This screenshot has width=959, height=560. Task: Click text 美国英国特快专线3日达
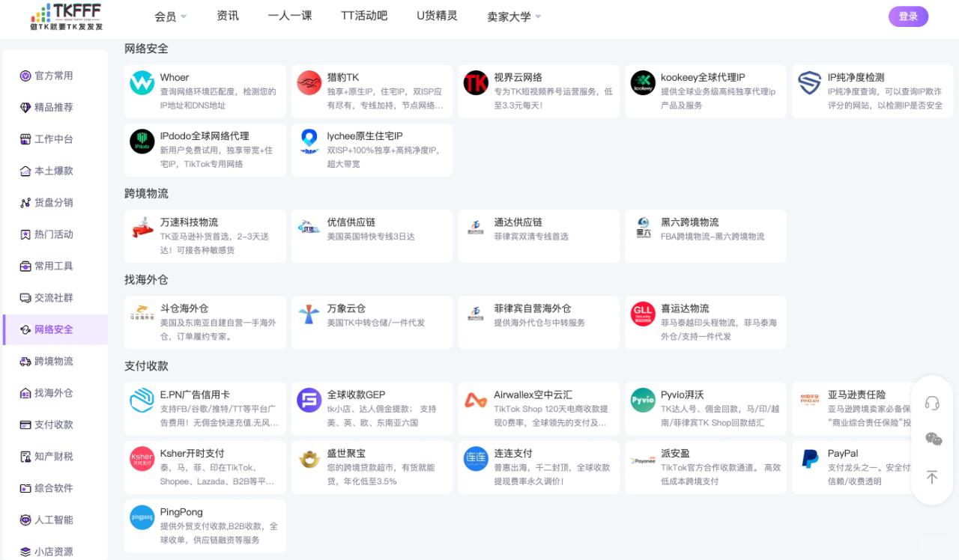[371, 237]
